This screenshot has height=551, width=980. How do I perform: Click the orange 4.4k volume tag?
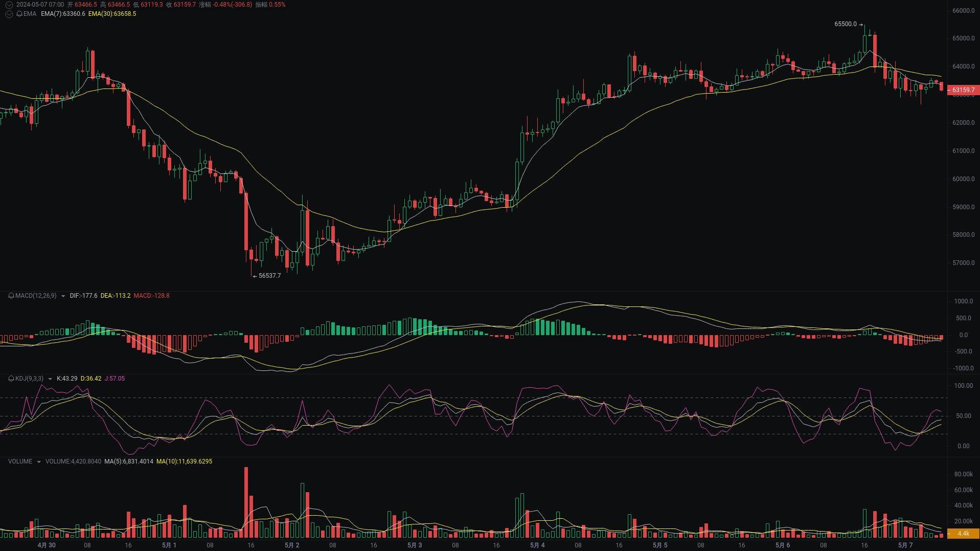pos(963,533)
